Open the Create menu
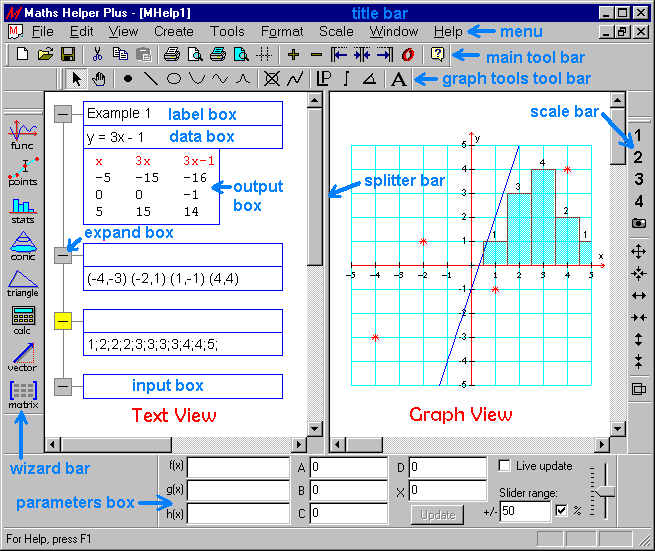The height and width of the screenshot is (551, 655). (x=174, y=32)
